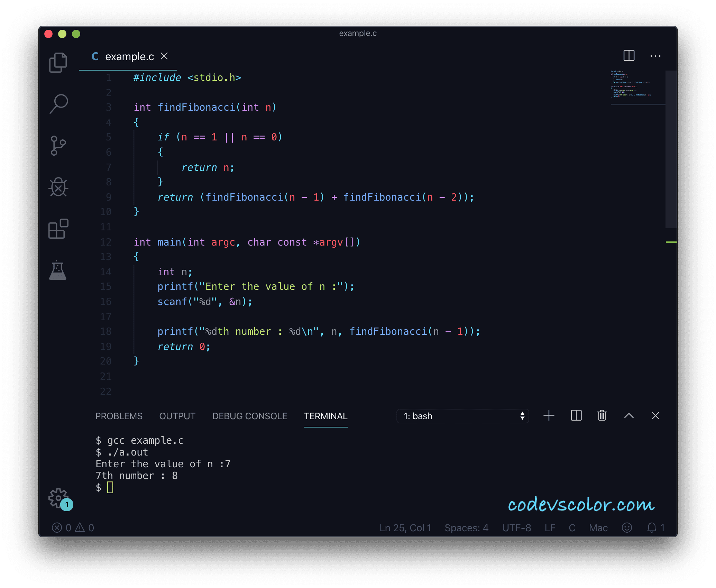The height and width of the screenshot is (588, 716).
Task: Open the 1: bash terminal dropdown
Action: pyautogui.click(x=462, y=416)
